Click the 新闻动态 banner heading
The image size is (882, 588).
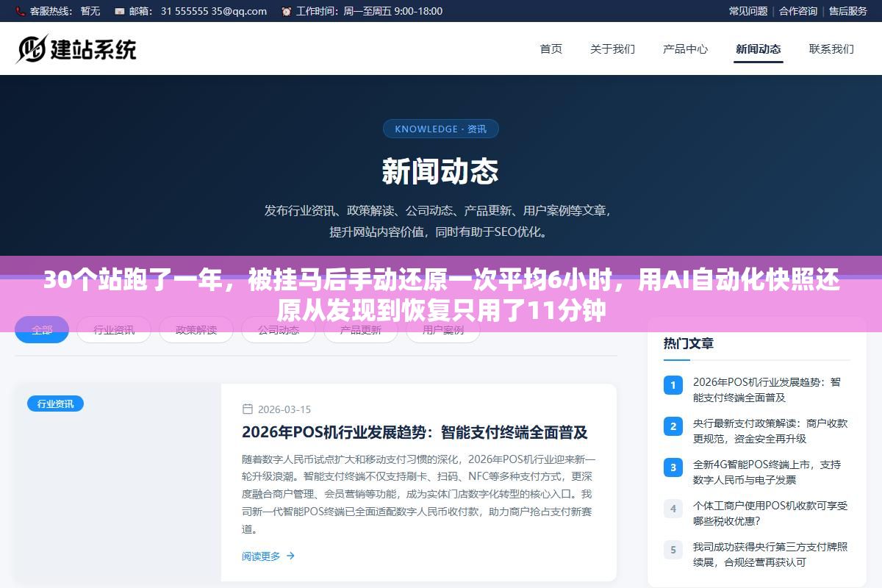(x=440, y=171)
